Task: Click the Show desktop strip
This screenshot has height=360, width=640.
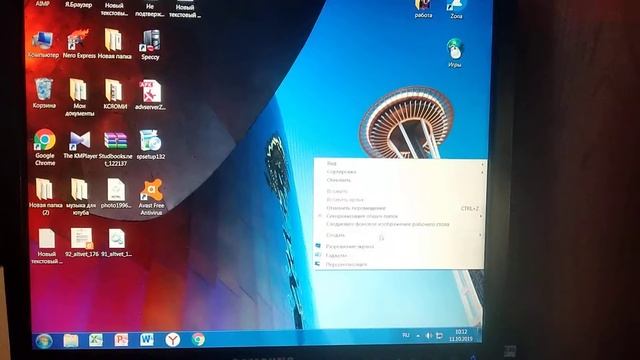Action: pyautogui.click(x=479, y=335)
